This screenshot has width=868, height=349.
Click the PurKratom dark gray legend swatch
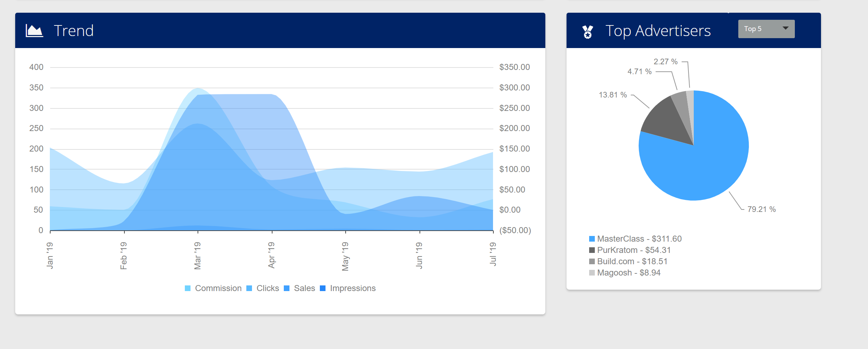pyautogui.click(x=592, y=250)
